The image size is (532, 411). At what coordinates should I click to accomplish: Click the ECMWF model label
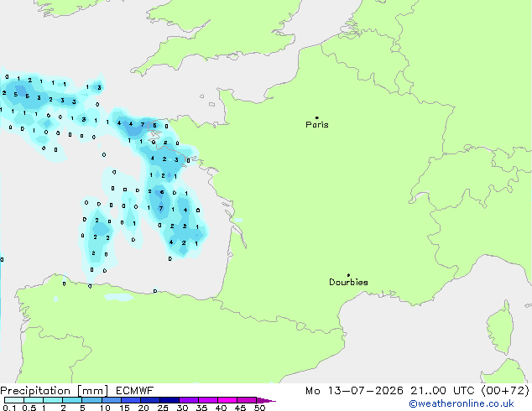pyautogui.click(x=135, y=391)
